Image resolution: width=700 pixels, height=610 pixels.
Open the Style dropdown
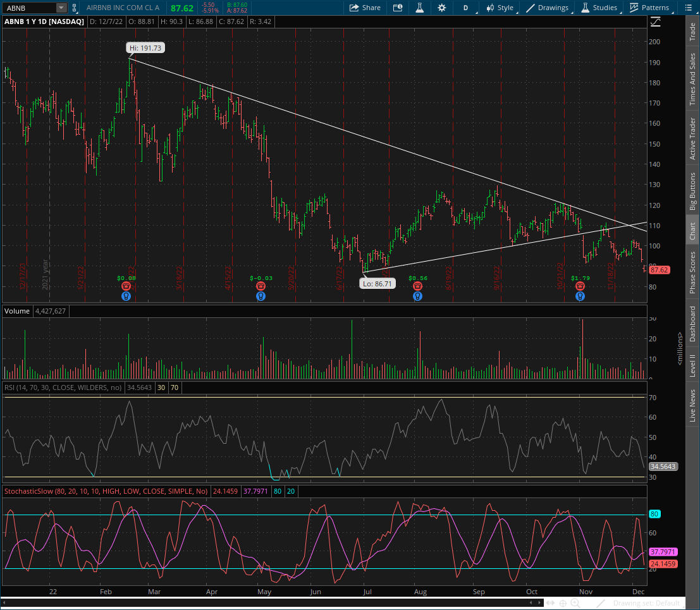(500, 8)
